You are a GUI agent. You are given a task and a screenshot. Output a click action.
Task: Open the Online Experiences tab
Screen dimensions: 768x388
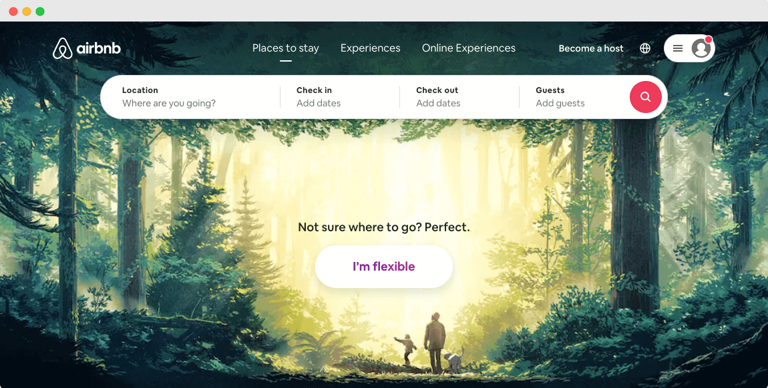[x=469, y=48]
